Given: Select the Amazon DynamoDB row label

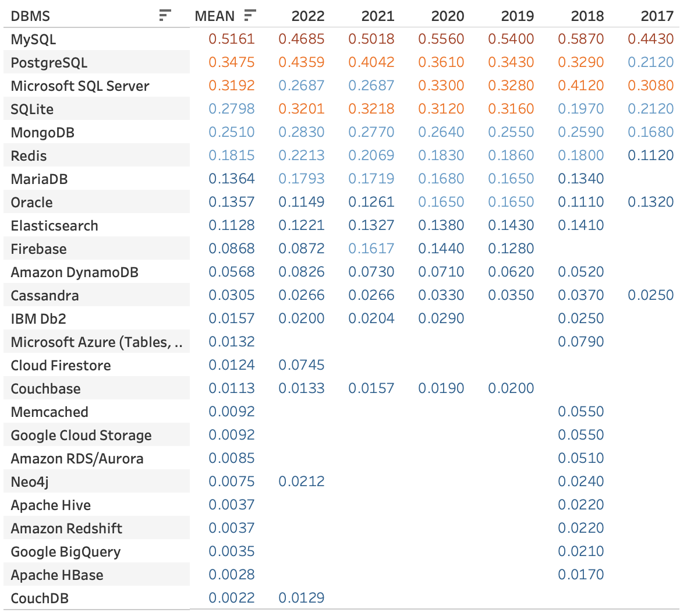Looking at the screenshot, I should (75, 272).
